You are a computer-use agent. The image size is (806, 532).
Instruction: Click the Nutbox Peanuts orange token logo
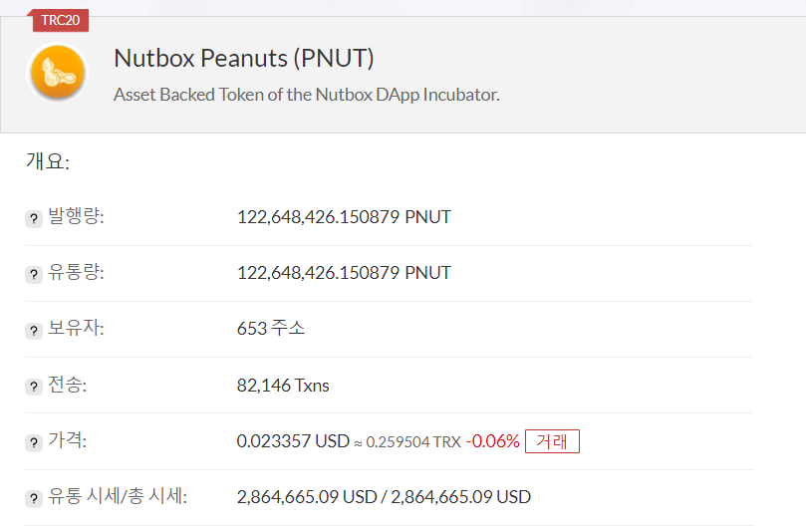[x=58, y=72]
